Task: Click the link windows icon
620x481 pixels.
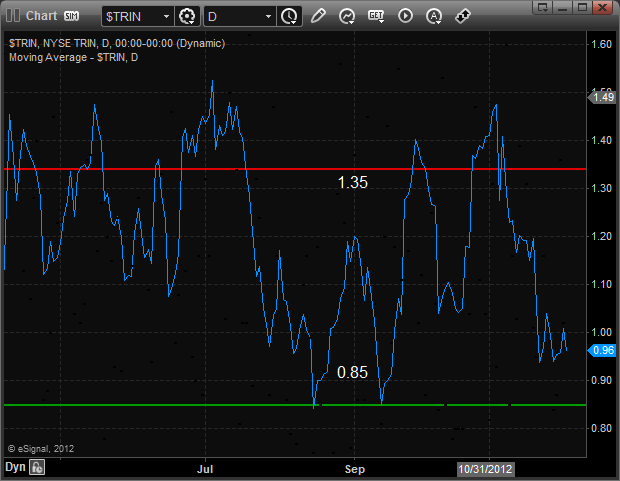Action: tap(463, 16)
